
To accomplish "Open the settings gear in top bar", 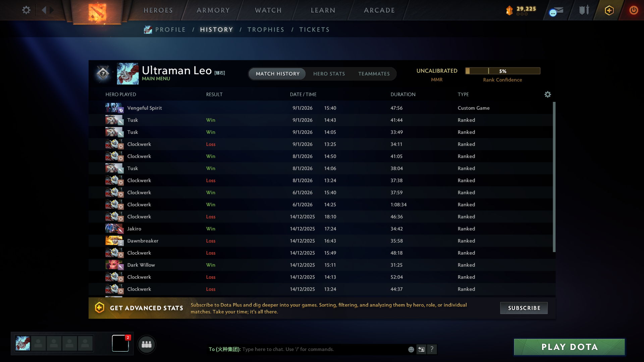I will (x=26, y=10).
